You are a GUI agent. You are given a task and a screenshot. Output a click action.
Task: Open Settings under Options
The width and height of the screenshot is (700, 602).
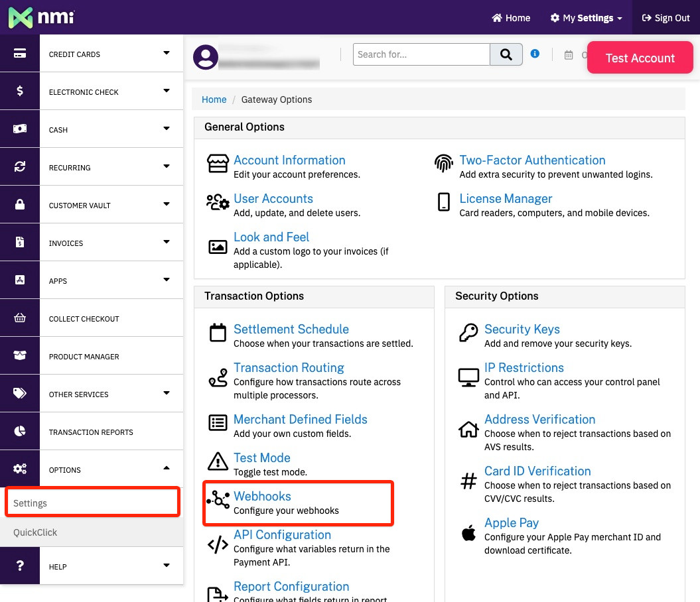pyautogui.click(x=92, y=503)
